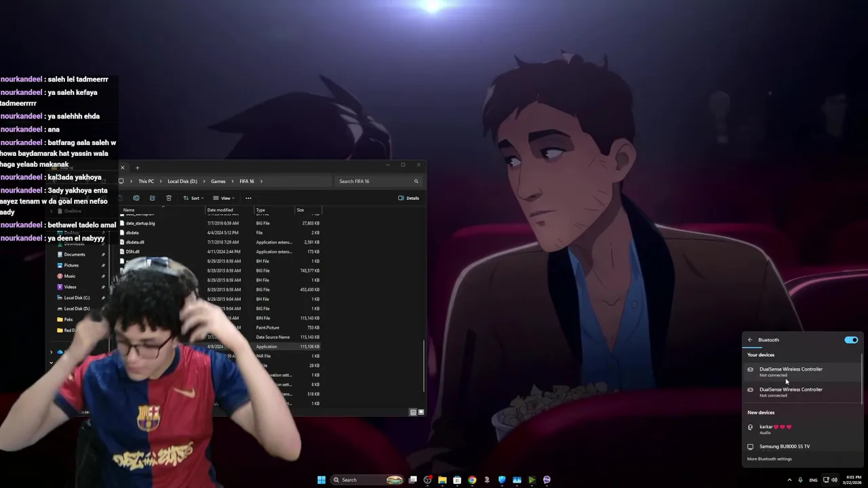Open the Paks folder in sidebar
868x488 pixels.
pyautogui.click(x=68, y=319)
